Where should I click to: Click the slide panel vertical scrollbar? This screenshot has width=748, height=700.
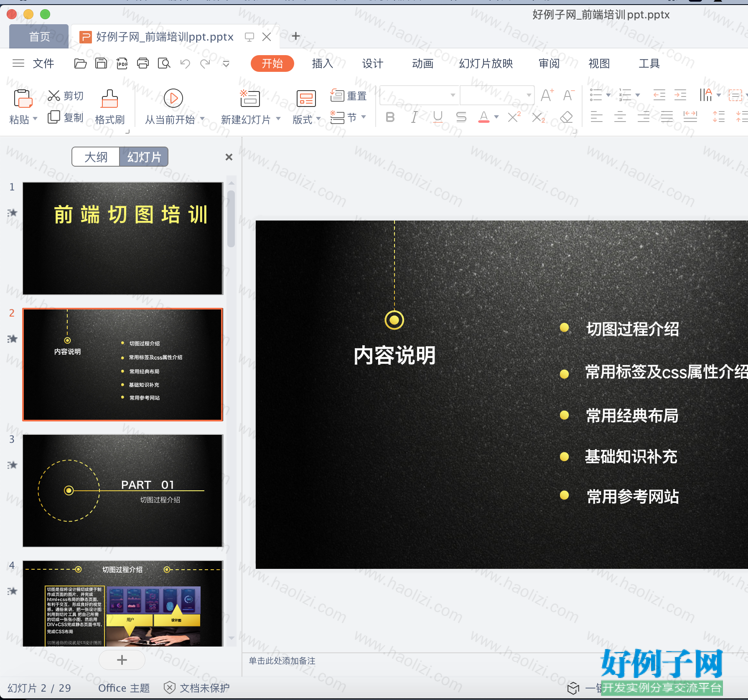(231, 219)
